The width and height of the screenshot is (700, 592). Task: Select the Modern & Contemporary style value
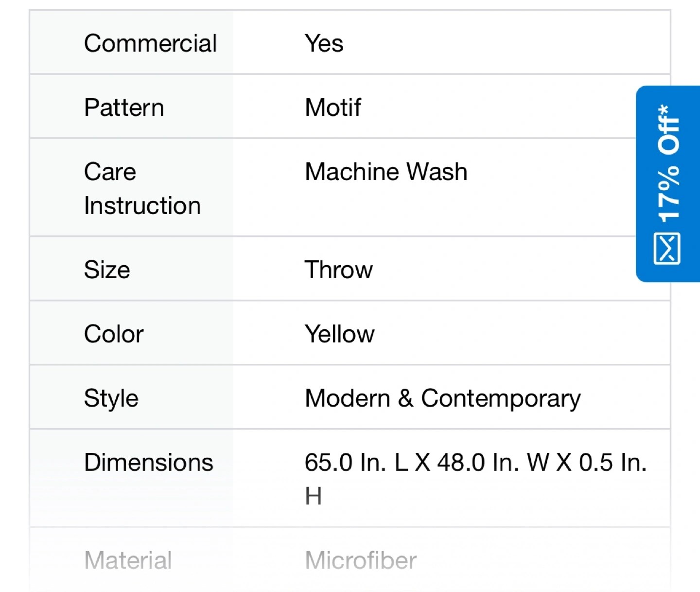[x=442, y=398]
